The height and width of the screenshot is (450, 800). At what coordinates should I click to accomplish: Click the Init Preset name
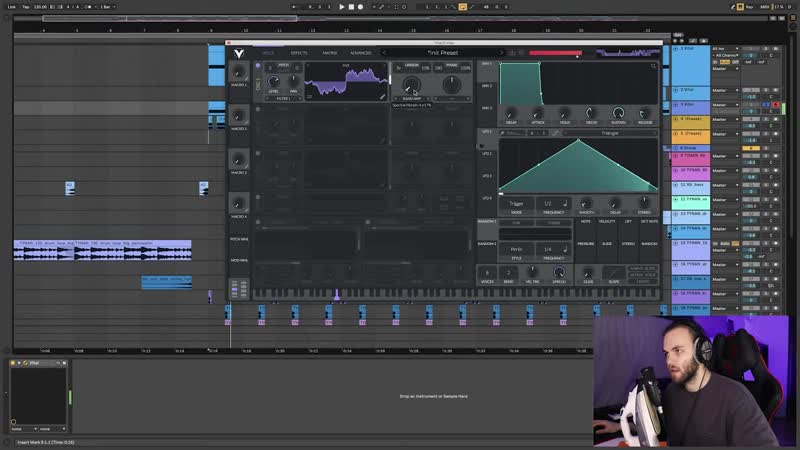pos(443,53)
